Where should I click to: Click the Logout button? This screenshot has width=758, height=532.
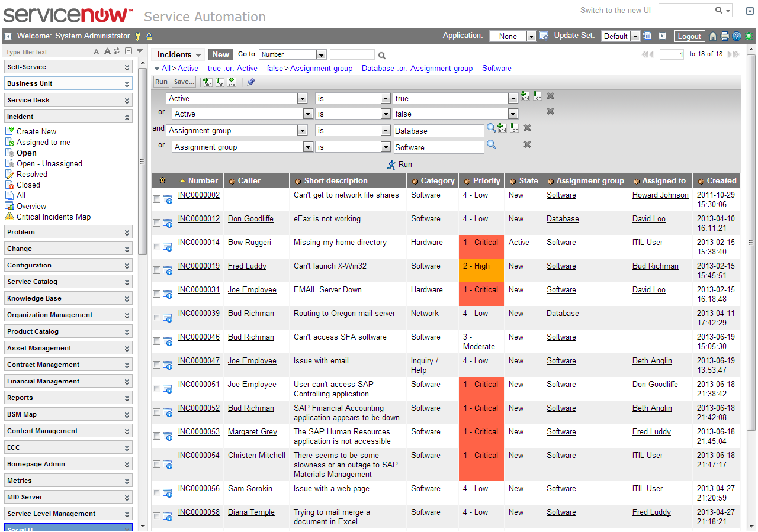[x=689, y=36]
